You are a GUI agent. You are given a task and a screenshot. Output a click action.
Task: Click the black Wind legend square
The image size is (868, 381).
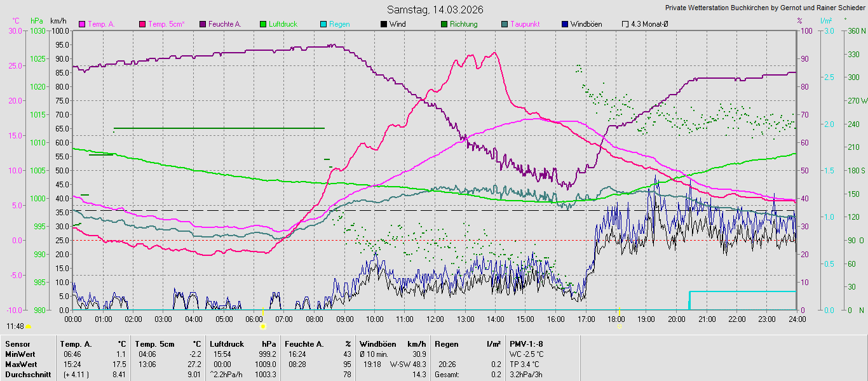click(384, 24)
